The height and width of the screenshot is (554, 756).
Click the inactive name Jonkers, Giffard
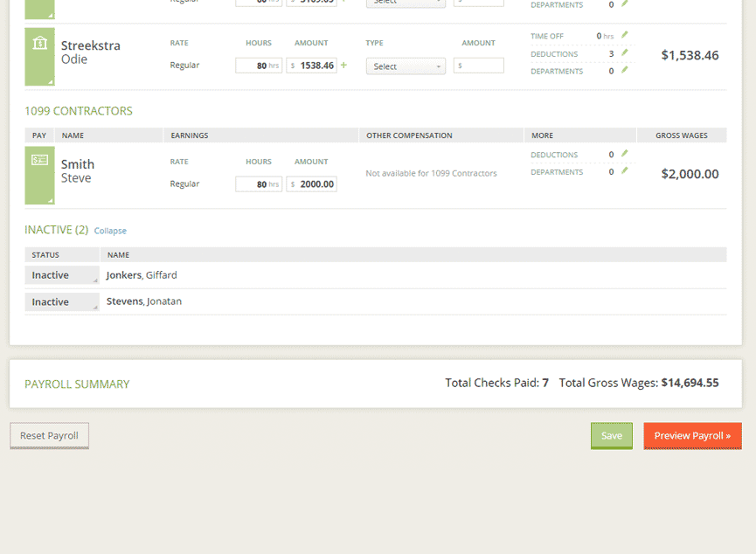tap(142, 275)
